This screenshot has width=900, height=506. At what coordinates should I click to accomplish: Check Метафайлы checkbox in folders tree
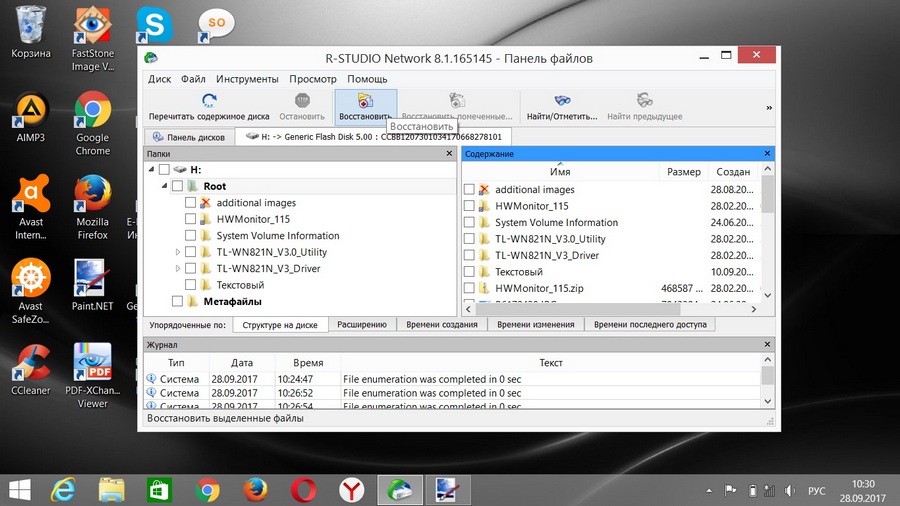pyautogui.click(x=177, y=301)
